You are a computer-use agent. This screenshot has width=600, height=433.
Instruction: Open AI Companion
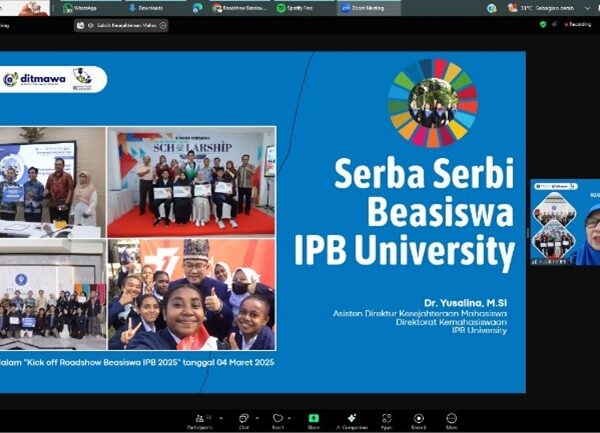pos(352,422)
